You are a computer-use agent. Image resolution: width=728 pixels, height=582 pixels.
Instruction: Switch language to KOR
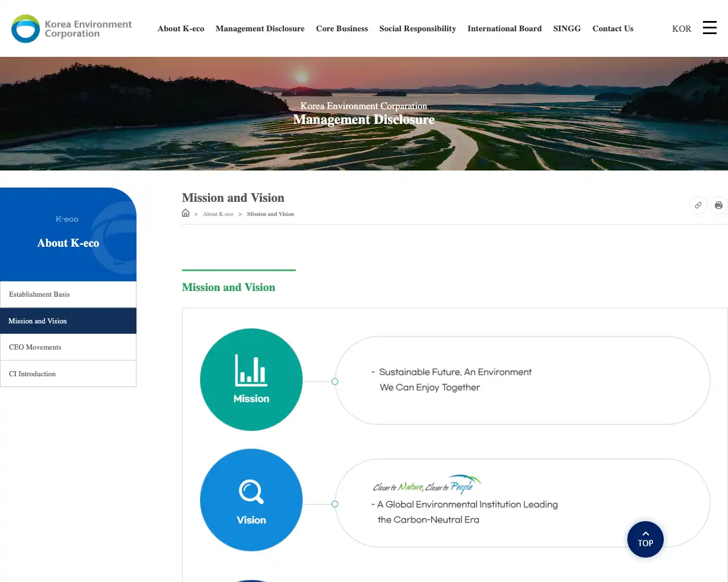(x=681, y=28)
